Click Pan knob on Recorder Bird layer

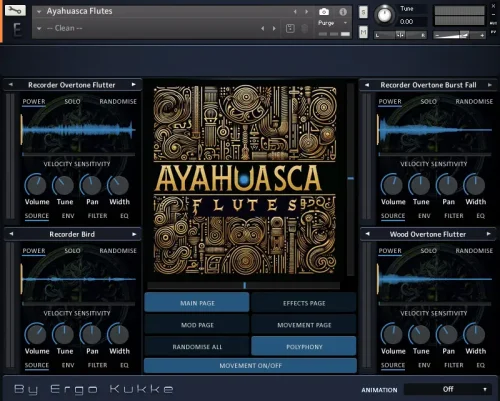click(x=91, y=334)
